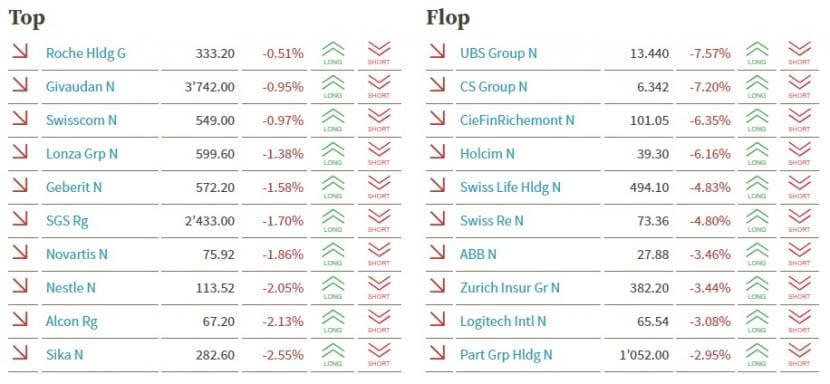Open the Swiss Life Hldg N link
Image resolution: width=830 pixels, height=384 pixels.
pos(510,187)
